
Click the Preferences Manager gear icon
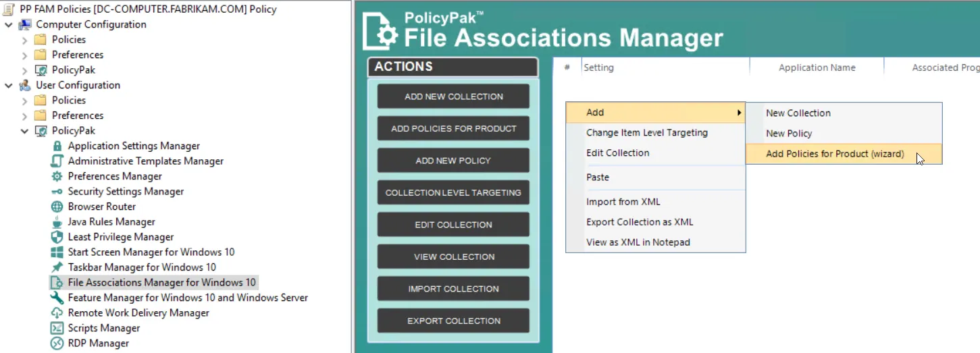(57, 176)
